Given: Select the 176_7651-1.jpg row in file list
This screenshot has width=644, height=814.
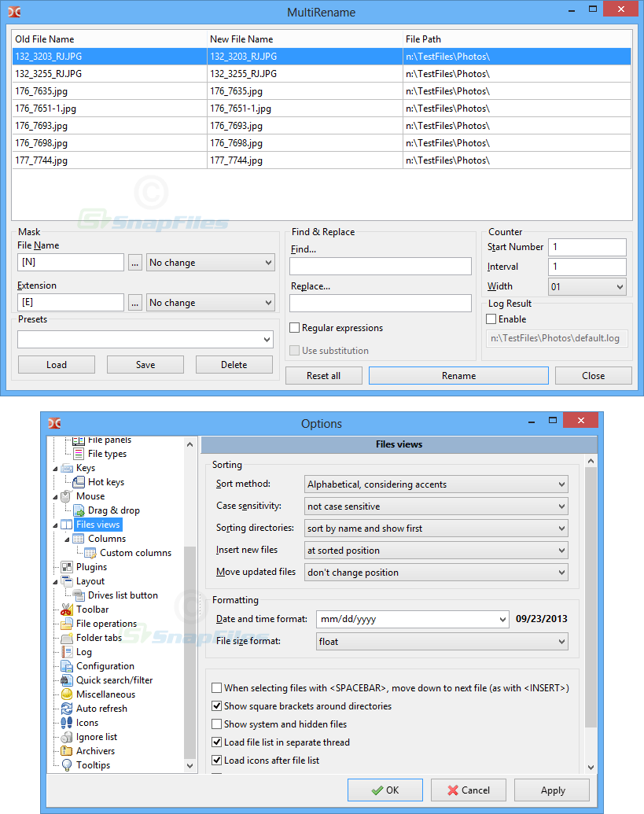Looking at the screenshot, I should coord(322,109).
